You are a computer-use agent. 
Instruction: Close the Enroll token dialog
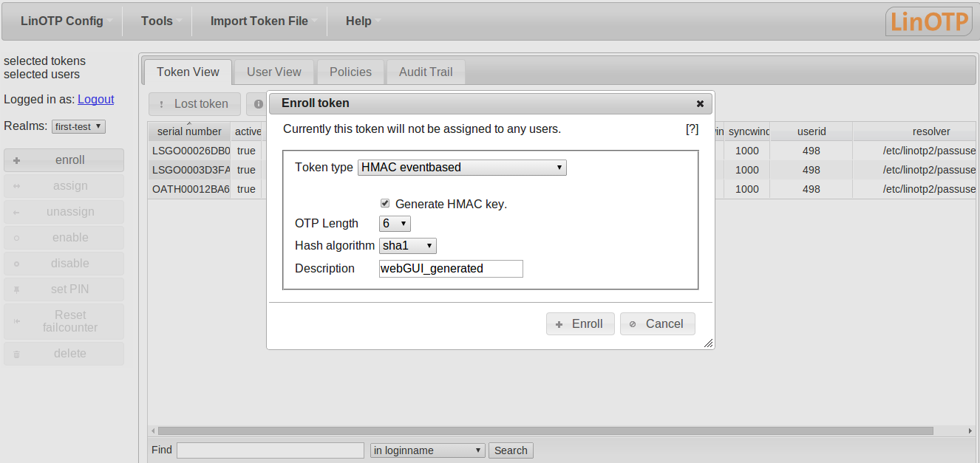pos(700,103)
